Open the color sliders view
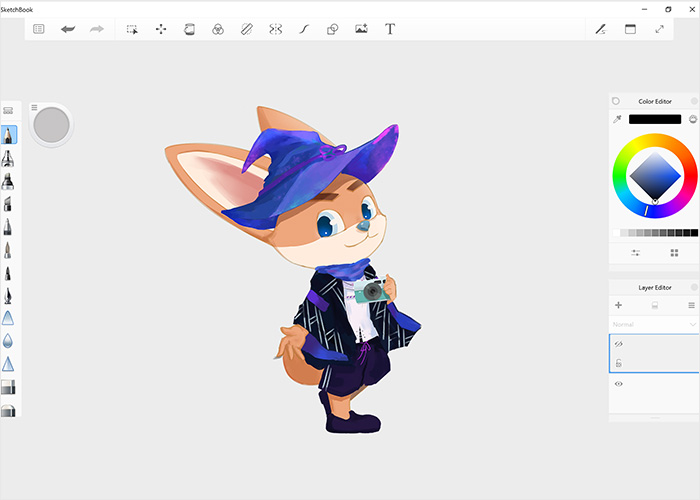 click(636, 253)
